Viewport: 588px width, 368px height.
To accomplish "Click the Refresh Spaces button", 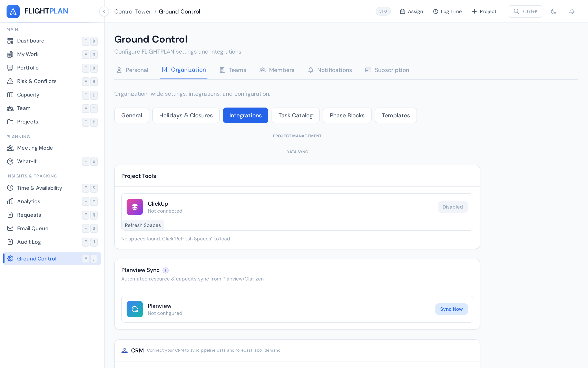I will click(143, 225).
